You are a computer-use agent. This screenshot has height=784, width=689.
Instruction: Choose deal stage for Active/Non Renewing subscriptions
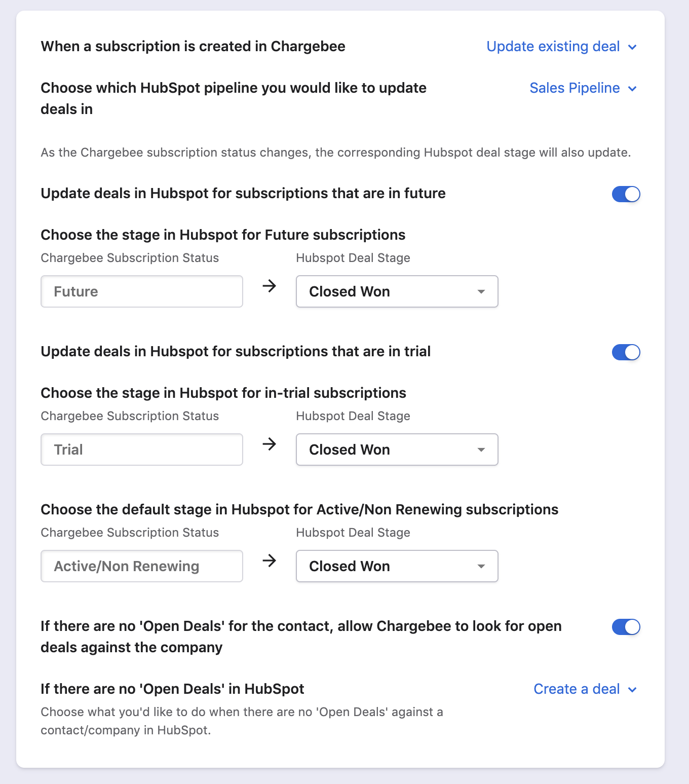click(397, 566)
